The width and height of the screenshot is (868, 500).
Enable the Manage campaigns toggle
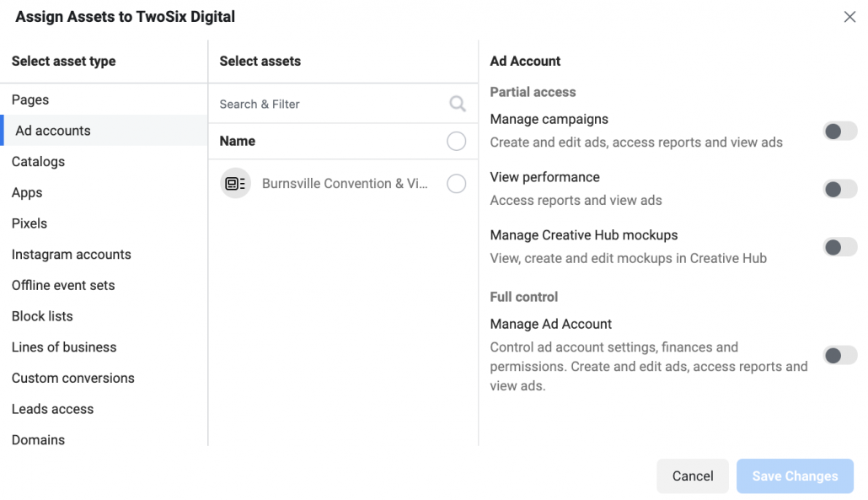[x=839, y=132]
